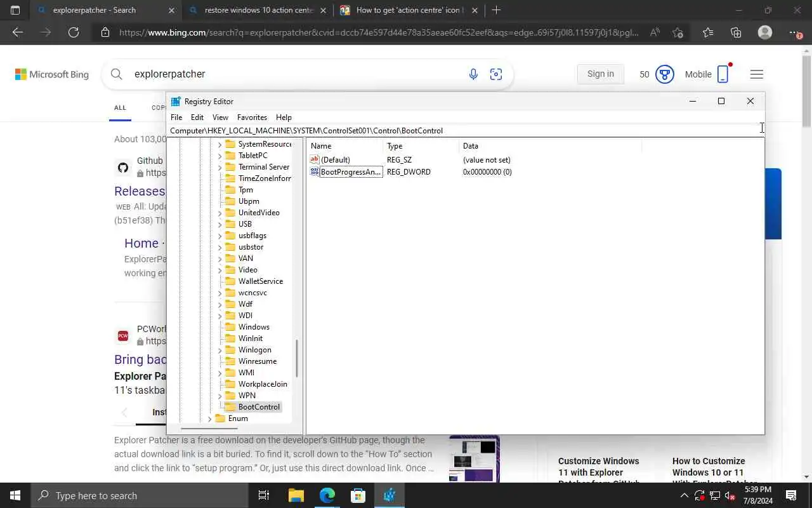The width and height of the screenshot is (812, 508).
Task: Open the Bing hamburger menu
Action: tap(756, 74)
